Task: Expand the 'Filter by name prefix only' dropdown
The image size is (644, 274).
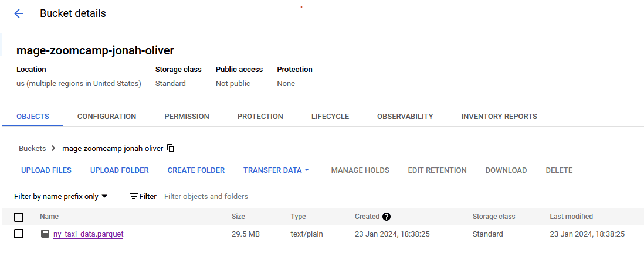Action: [61, 197]
